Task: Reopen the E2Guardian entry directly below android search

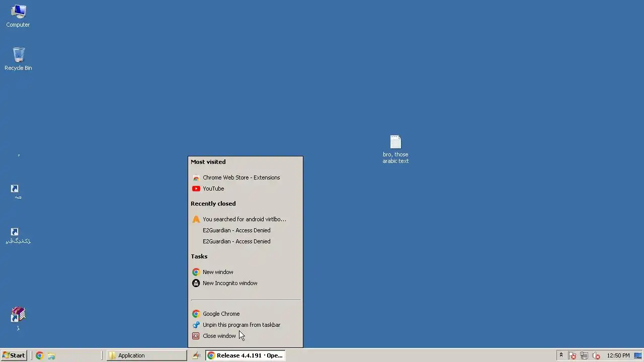Action: [x=246, y=230]
